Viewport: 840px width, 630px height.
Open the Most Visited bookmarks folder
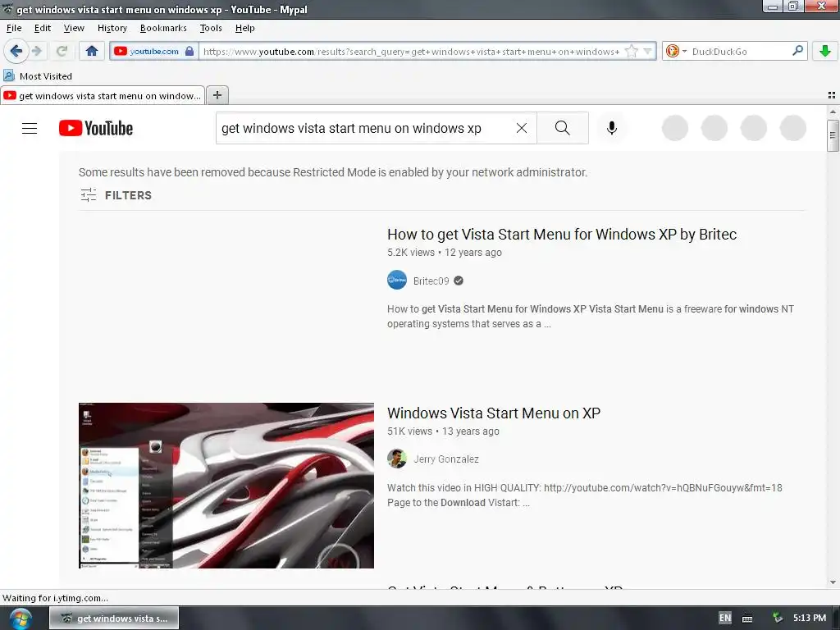[38, 76]
